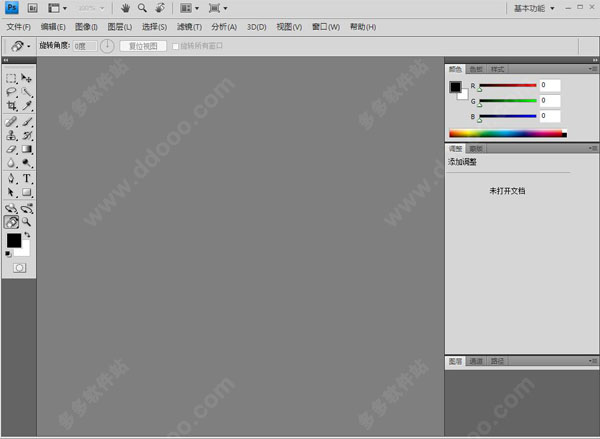Open the 选择(S) menu
The width and height of the screenshot is (600, 439).
[154, 27]
